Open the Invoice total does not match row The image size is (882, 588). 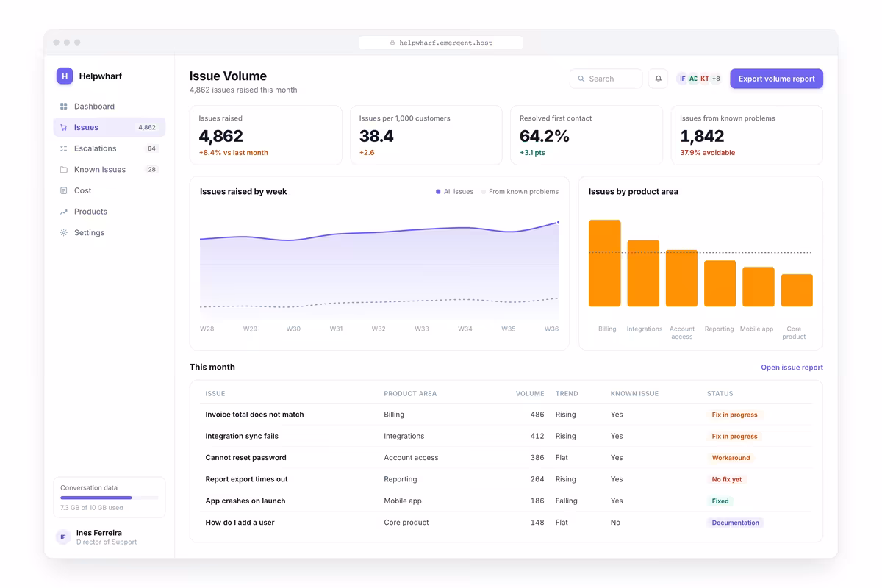506,415
